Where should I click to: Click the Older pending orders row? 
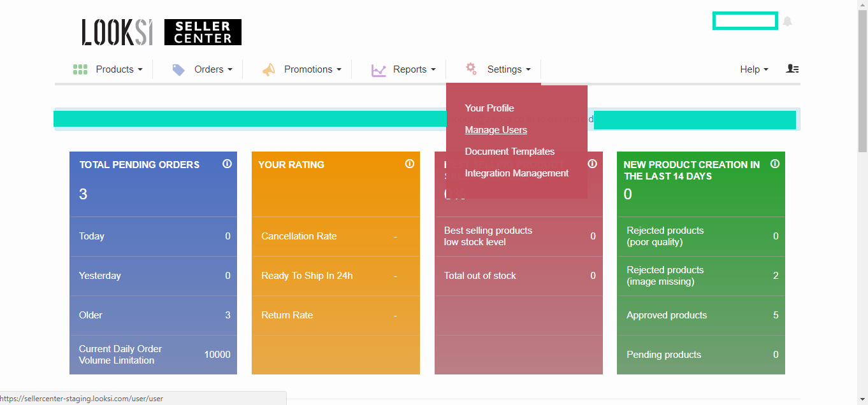153,315
